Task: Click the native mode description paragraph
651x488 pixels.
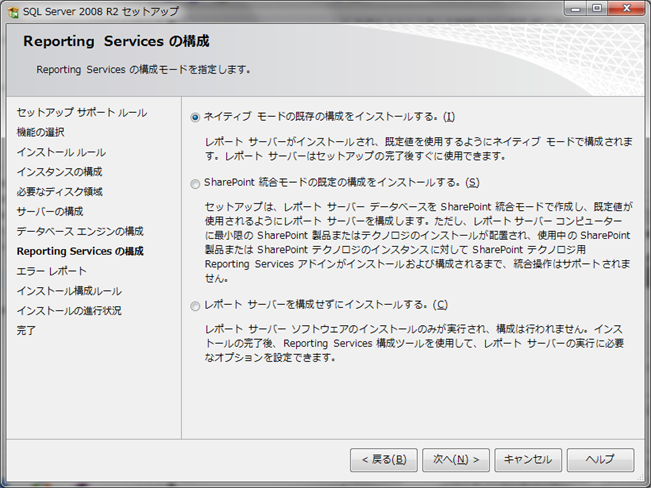Action: [x=418, y=149]
